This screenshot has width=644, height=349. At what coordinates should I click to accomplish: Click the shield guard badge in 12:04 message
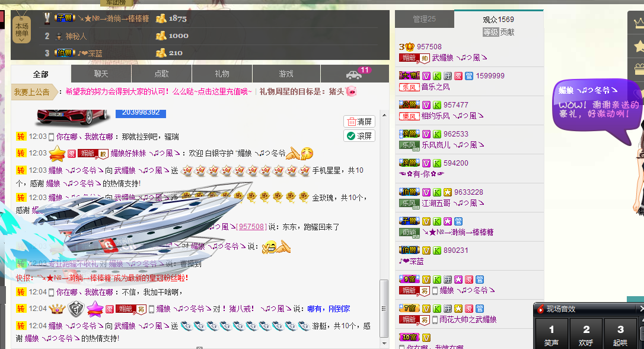point(76,309)
